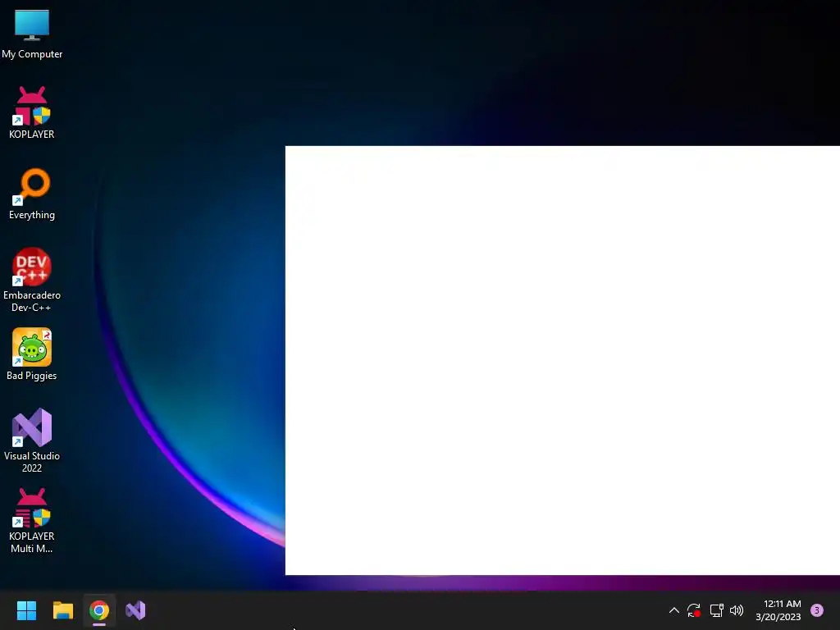840x630 pixels.
Task: Open File Explorer from the taskbar
Action: 62,610
